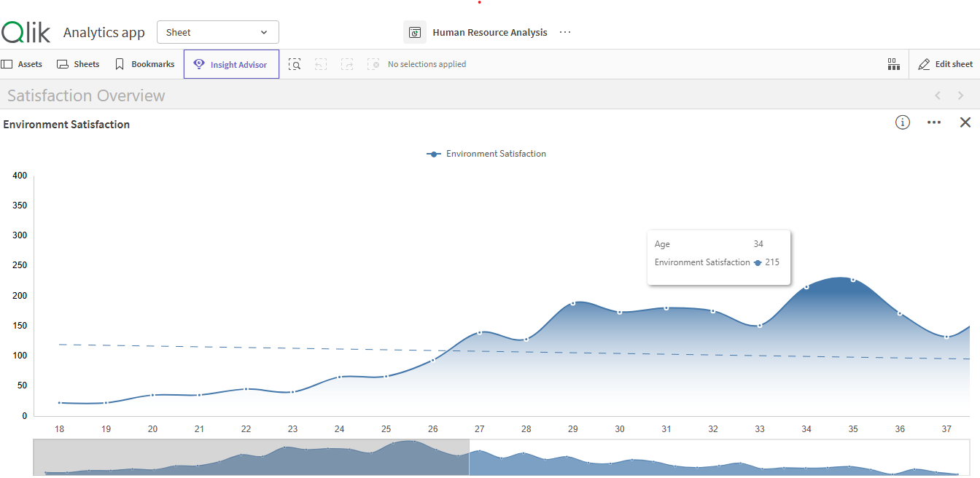Screen dimensions: 980x478
Task: Click the step back selection icon
Action: click(x=321, y=64)
